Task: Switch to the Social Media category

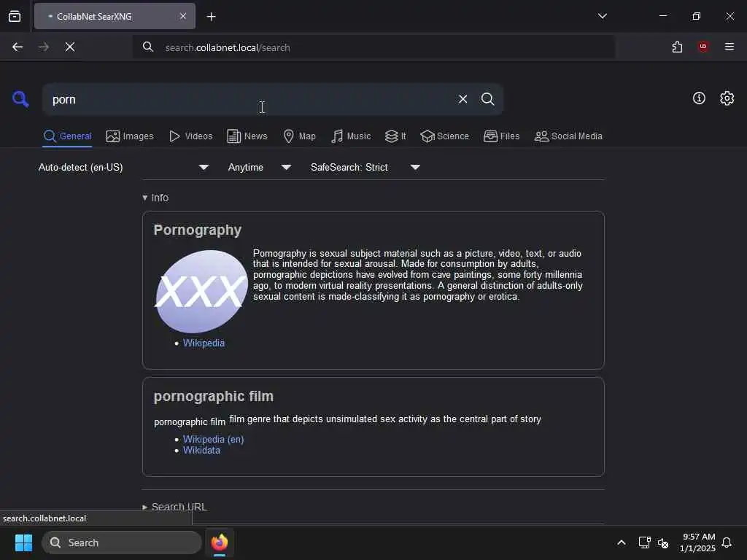Action: coord(568,136)
